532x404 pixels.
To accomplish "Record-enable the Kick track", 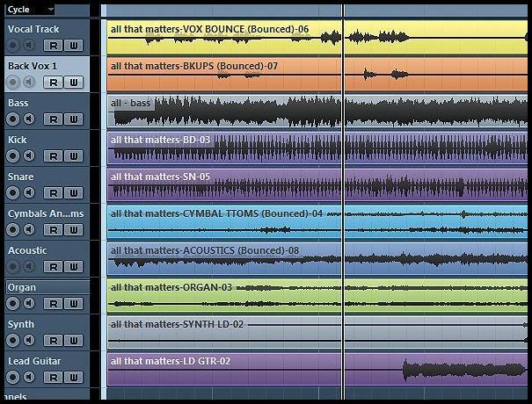I will [x=13, y=156].
